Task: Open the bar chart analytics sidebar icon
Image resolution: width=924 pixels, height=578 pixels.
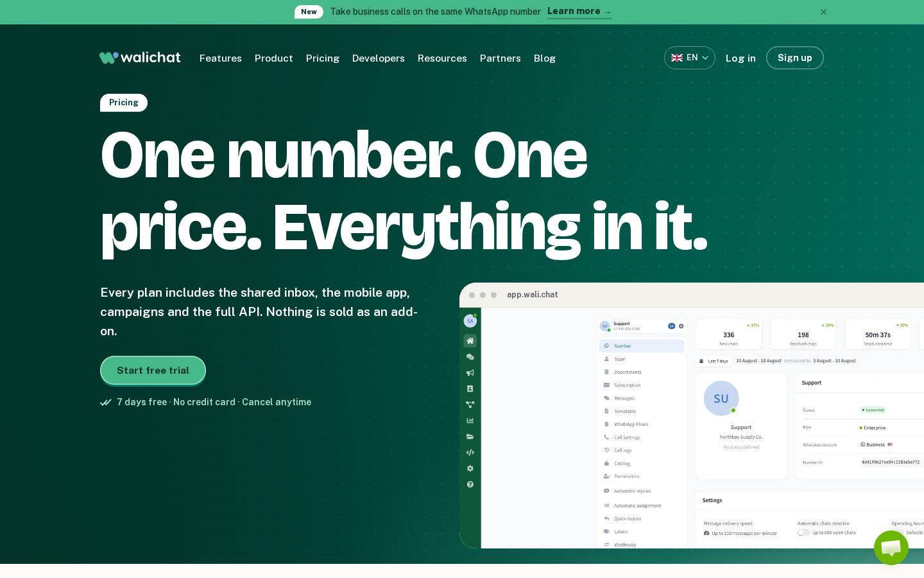Action: (470, 421)
